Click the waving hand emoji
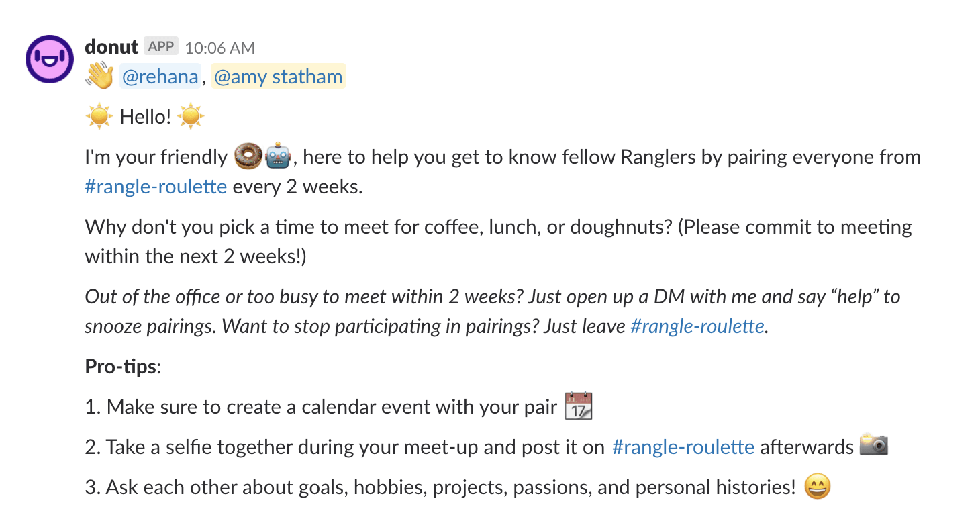 point(99,77)
